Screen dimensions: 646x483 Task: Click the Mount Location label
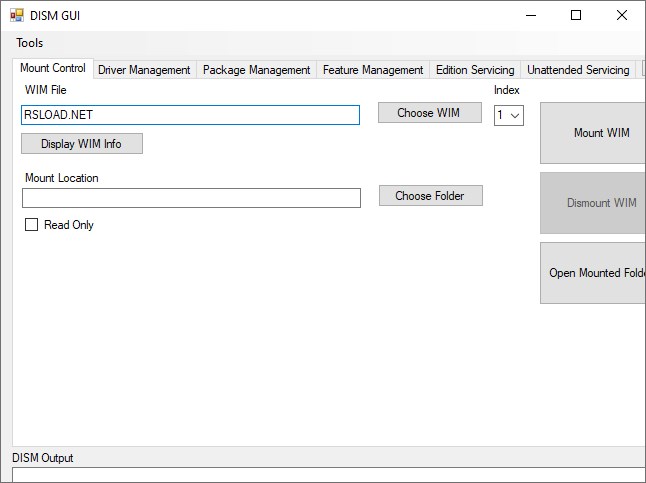point(62,178)
